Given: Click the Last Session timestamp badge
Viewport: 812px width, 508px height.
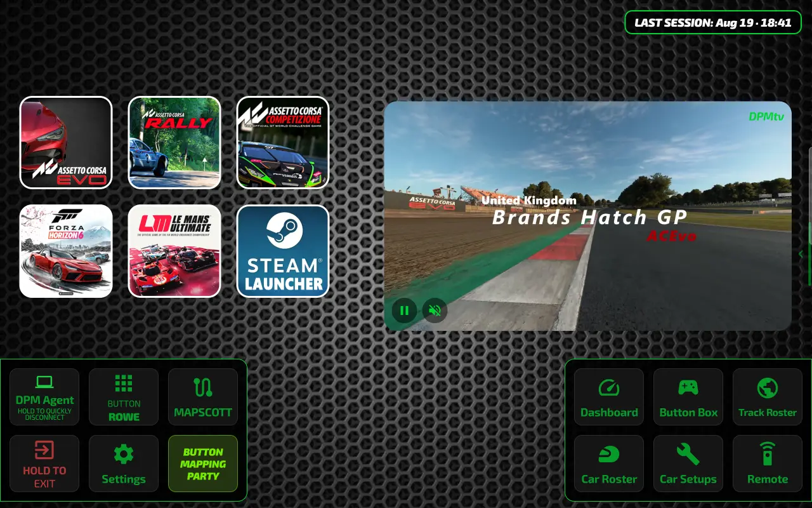Looking at the screenshot, I should coord(713,23).
